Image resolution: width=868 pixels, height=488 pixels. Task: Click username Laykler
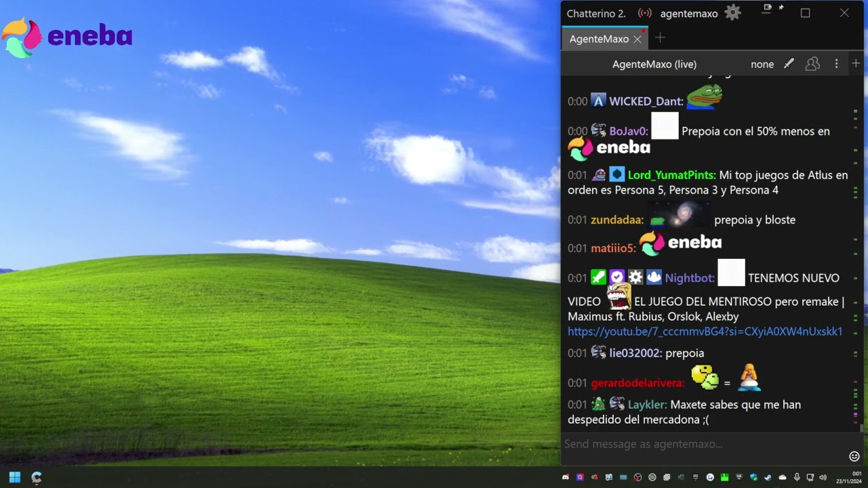(648, 405)
